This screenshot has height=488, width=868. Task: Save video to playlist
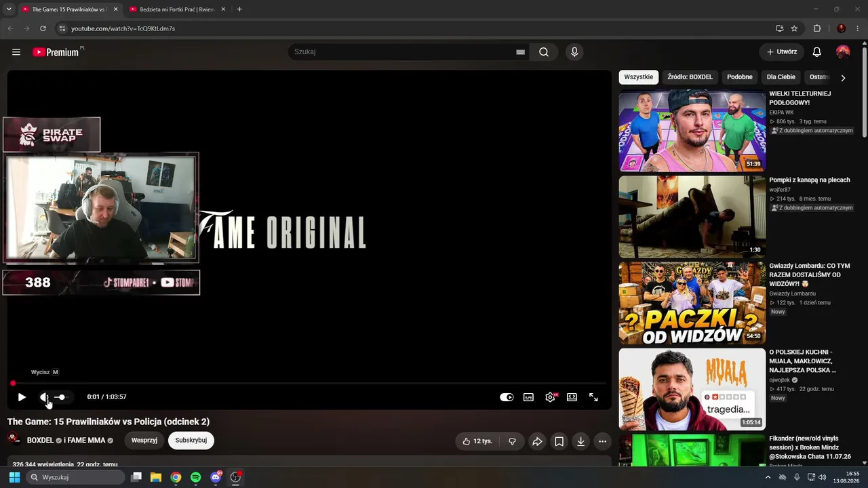coord(559,441)
